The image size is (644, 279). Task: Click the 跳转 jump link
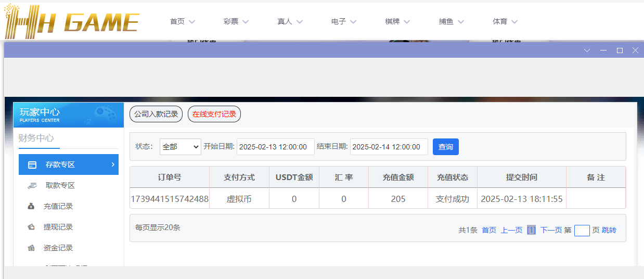point(609,230)
